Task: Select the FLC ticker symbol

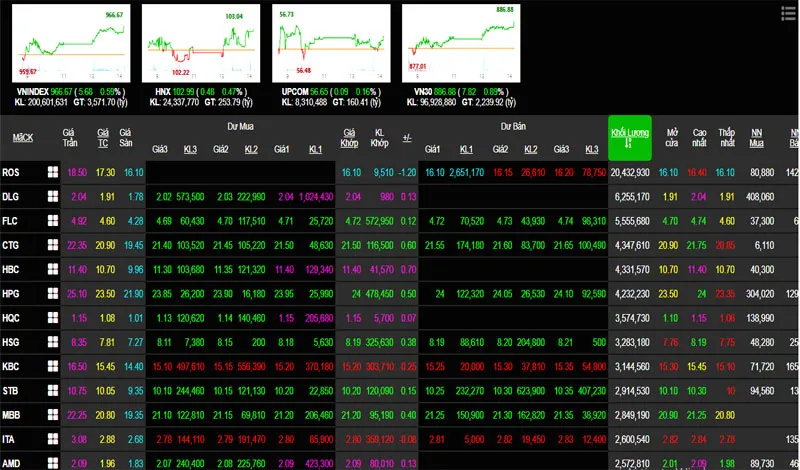Action: click(10, 221)
